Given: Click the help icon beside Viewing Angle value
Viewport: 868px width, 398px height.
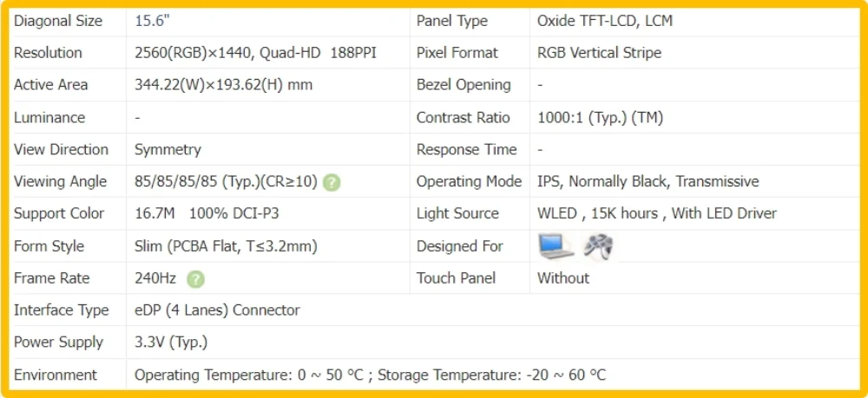Looking at the screenshot, I should point(332,182).
